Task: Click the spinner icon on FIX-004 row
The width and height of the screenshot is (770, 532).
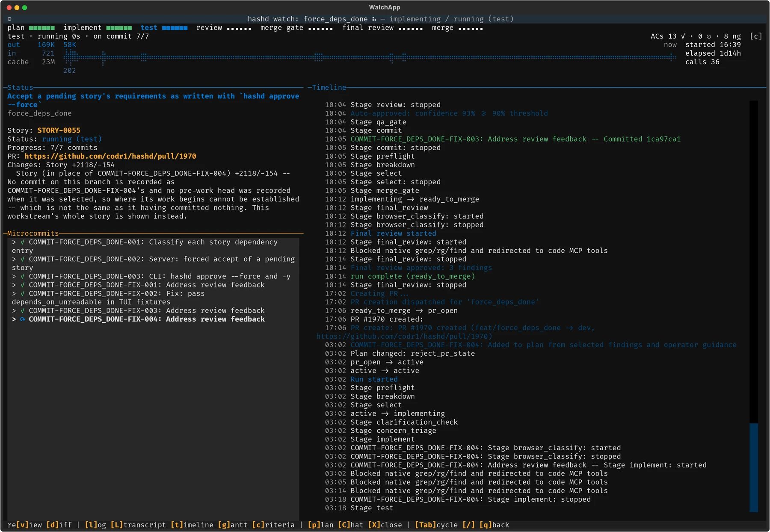Action: 22,319
